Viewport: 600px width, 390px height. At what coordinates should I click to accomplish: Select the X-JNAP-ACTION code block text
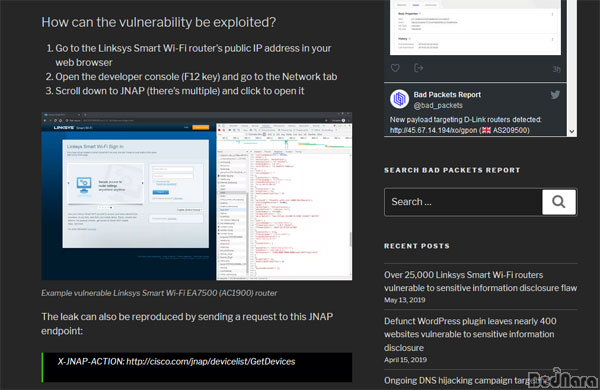click(176, 362)
